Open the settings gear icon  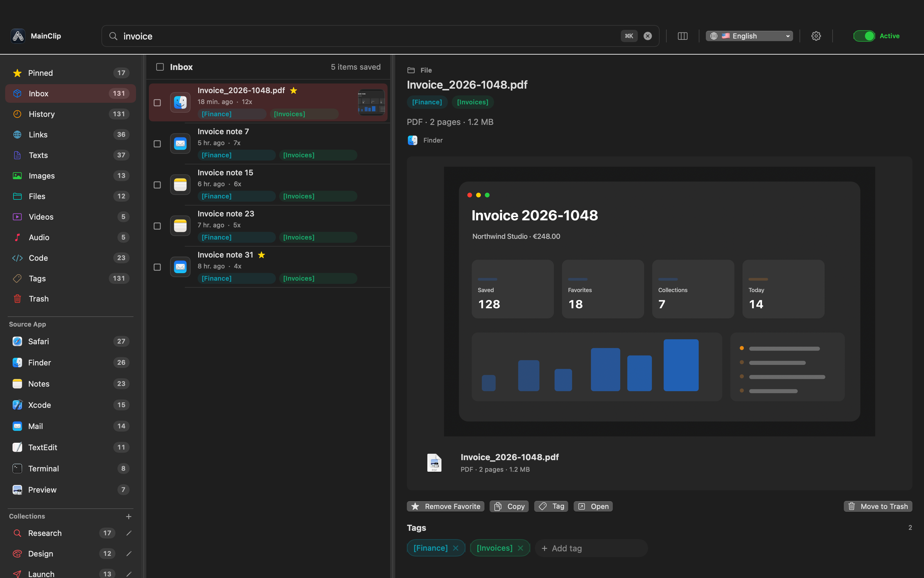click(x=816, y=36)
